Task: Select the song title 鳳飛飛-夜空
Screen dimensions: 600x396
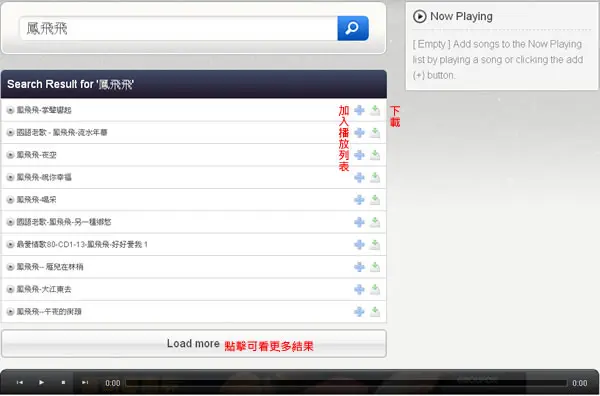Action: click(x=36, y=155)
